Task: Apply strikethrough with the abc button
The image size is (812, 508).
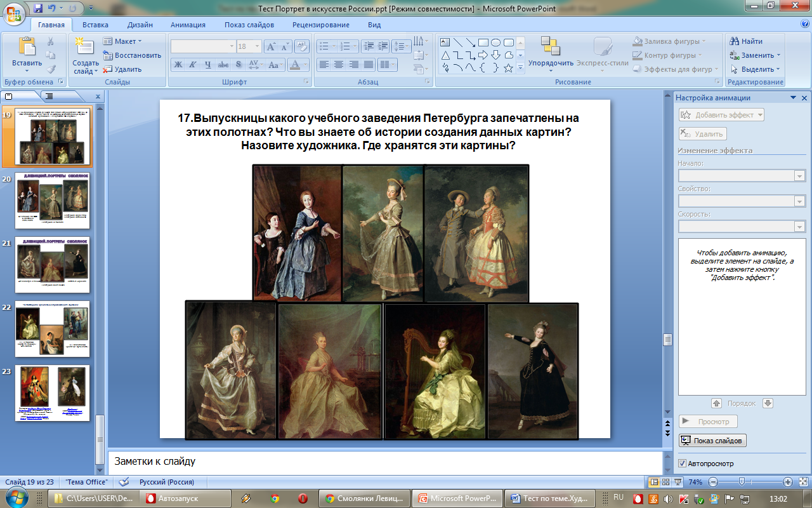Action: (x=223, y=65)
